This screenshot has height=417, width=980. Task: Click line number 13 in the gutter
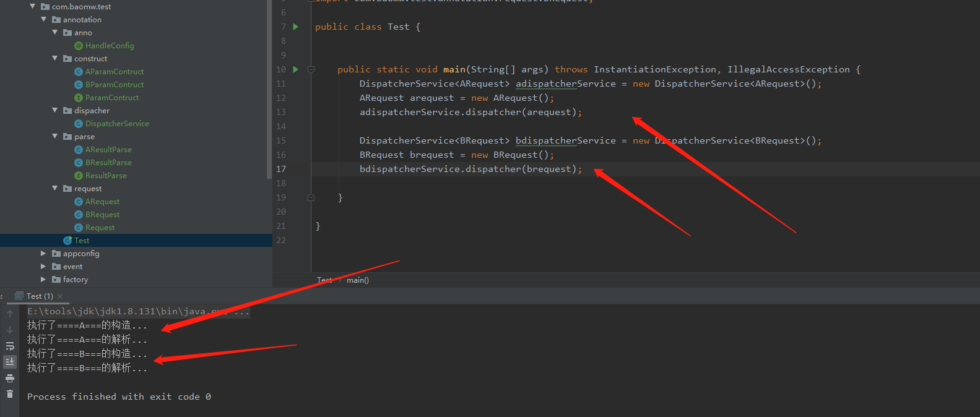pyautogui.click(x=281, y=112)
